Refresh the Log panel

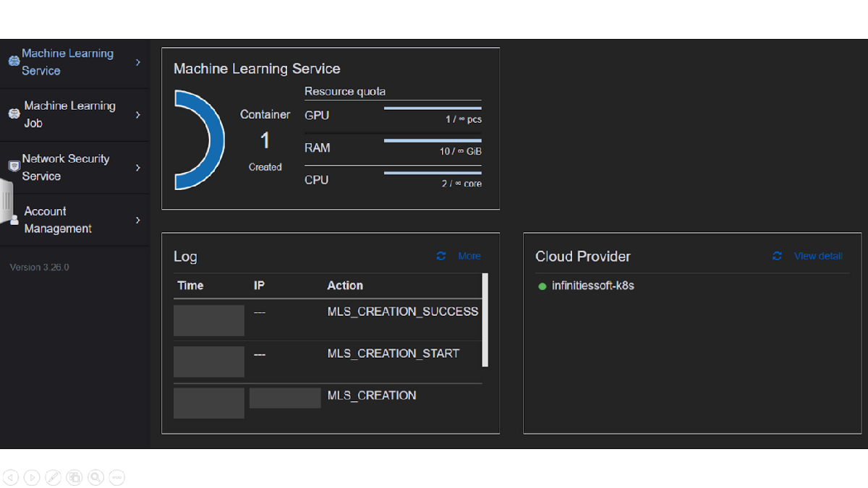(x=441, y=256)
